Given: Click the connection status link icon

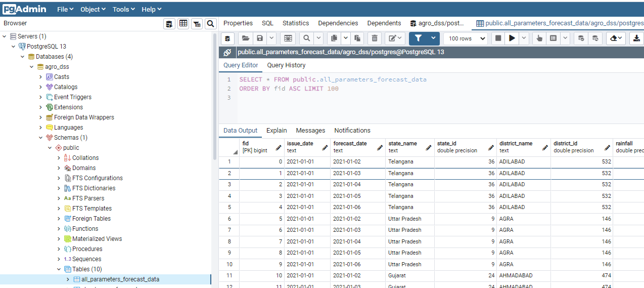Looking at the screenshot, I should click(227, 52).
